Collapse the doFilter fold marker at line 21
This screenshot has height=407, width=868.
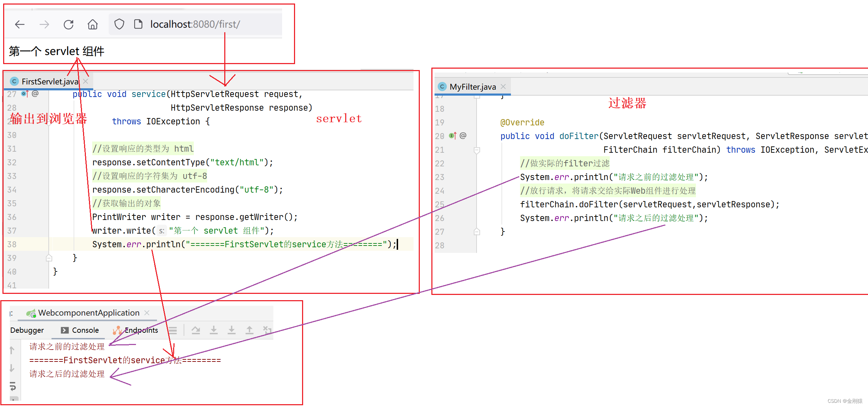point(477,150)
